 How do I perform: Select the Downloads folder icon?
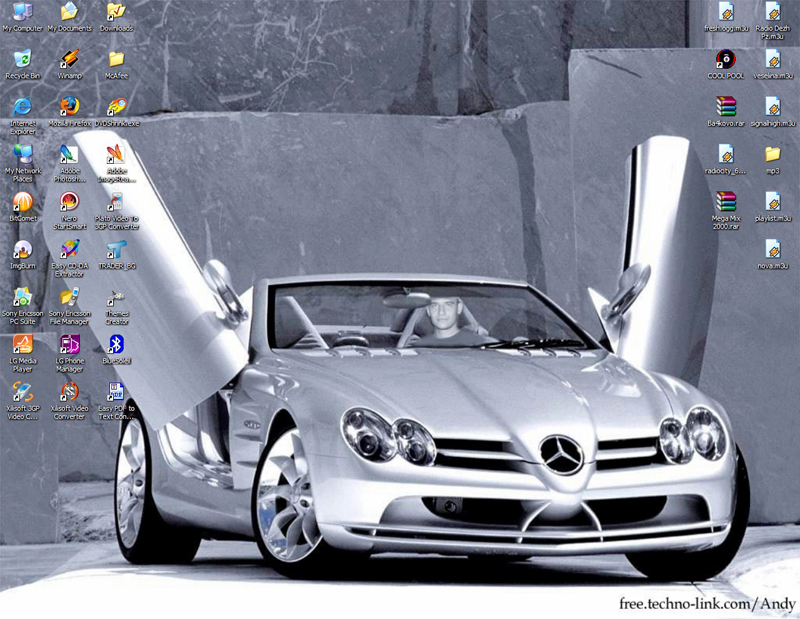(x=116, y=12)
